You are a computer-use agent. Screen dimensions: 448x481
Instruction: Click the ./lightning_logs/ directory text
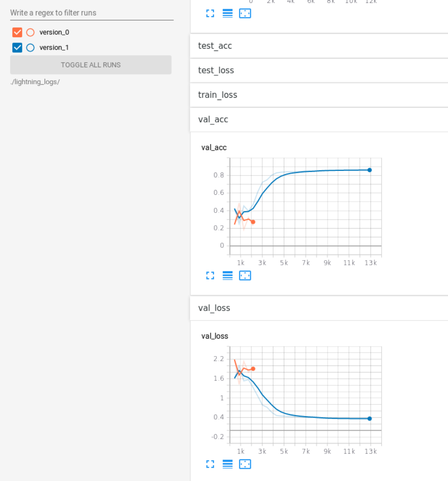click(x=35, y=82)
